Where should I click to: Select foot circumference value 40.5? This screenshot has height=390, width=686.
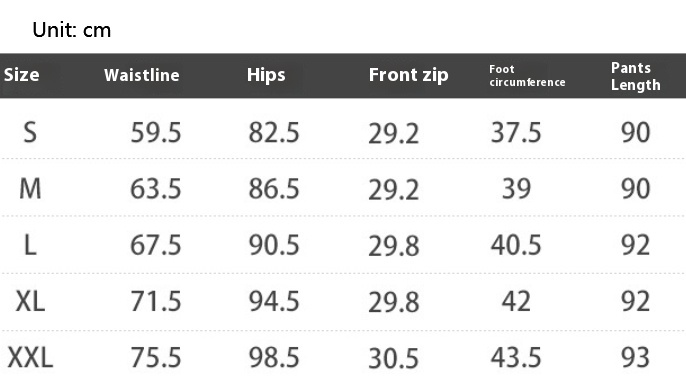516,245
